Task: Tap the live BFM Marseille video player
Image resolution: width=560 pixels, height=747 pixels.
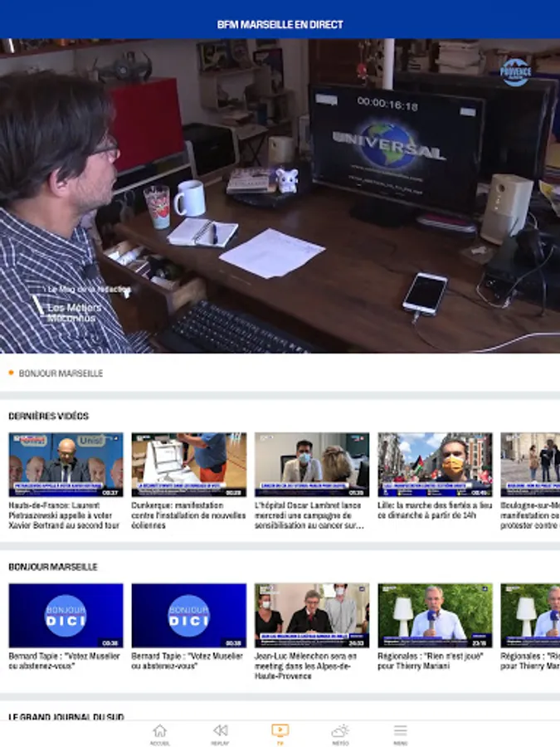Action: coord(280,196)
